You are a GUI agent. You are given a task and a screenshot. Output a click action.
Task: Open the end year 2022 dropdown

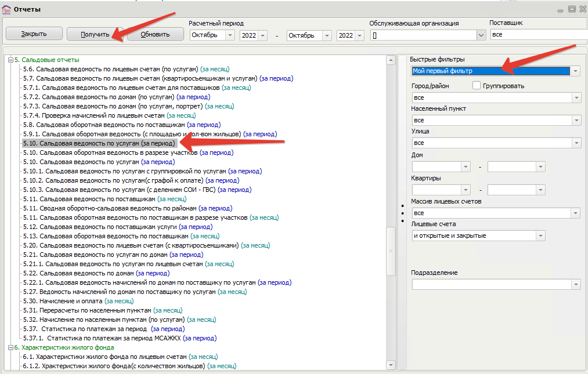360,35
